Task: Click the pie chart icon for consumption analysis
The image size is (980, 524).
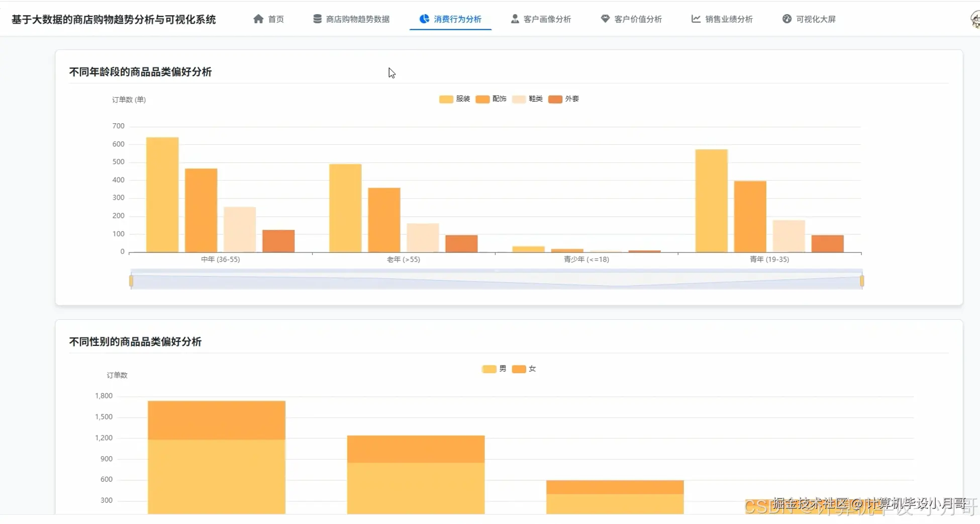Action: tap(424, 19)
